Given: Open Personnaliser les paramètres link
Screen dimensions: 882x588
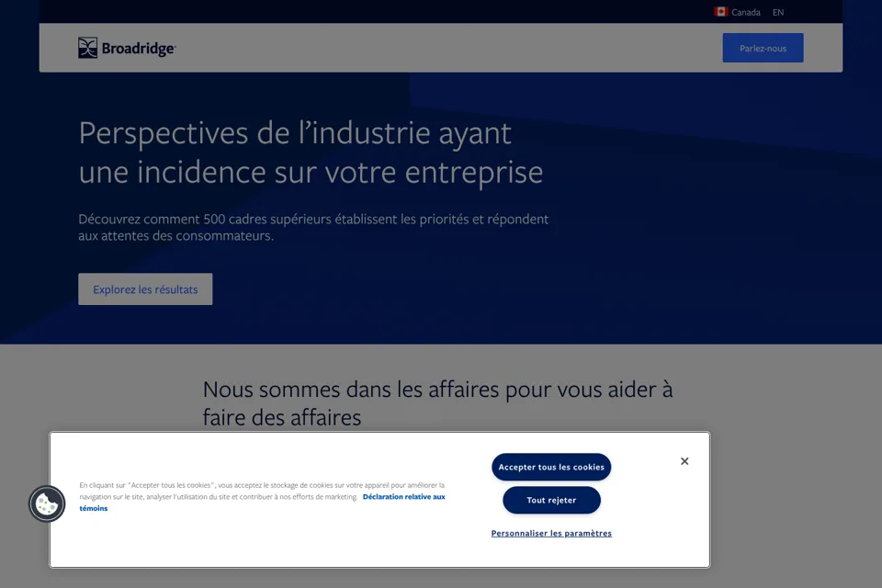Looking at the screenshot, I should pyautogui.click(x=551, y=533).
